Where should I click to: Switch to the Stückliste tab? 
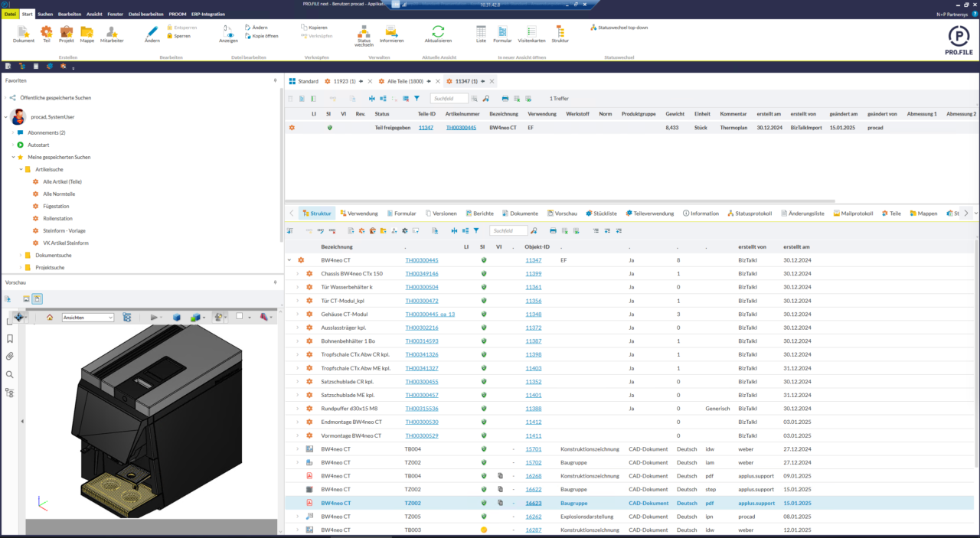(601, 214)
